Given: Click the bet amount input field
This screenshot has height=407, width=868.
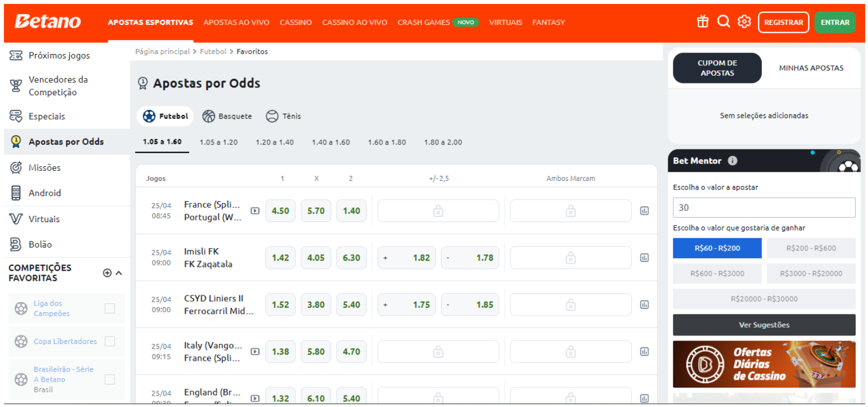Looking at the screenshot, I should tap(764, 207).
